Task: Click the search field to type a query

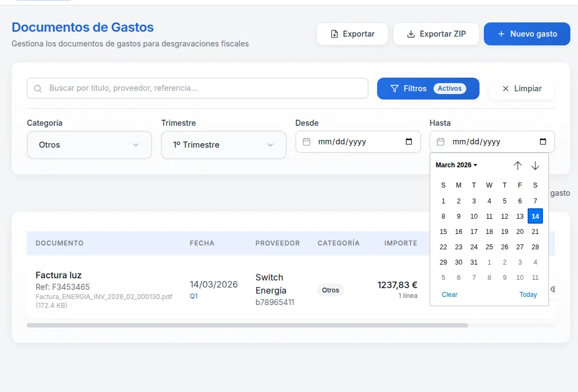Action: [197, 88]
